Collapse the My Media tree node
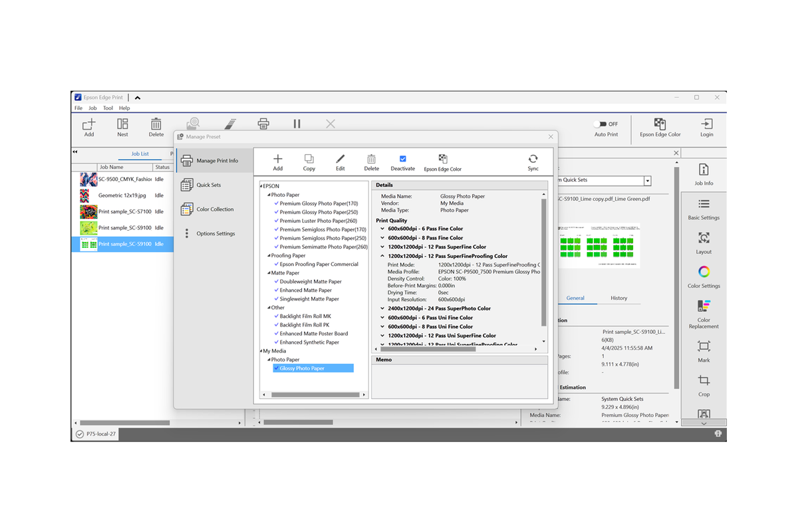Screen dimensions: 798x532 [x=261, y=351]
